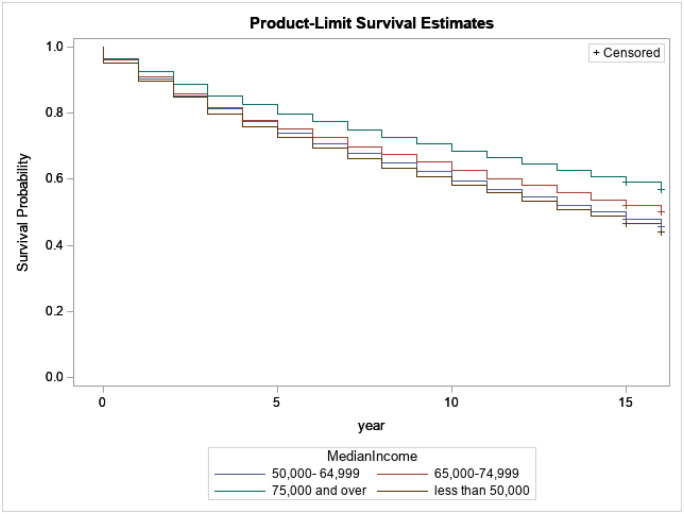Image resolution: width=684 pixels, height=514 pixels.
Task: Click the chart title Product-Limit Survival Estimates
Action: click(x=371, y=23)
